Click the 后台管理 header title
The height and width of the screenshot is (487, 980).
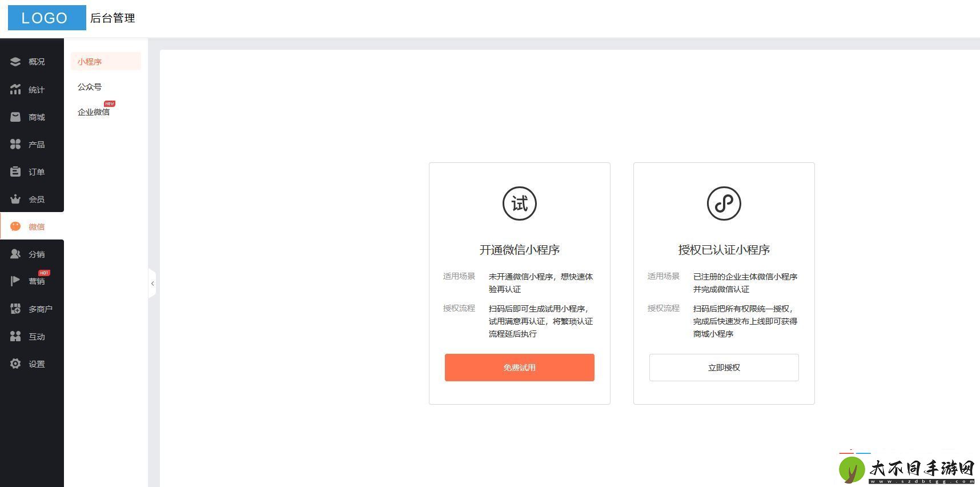[x=113, y=18]
